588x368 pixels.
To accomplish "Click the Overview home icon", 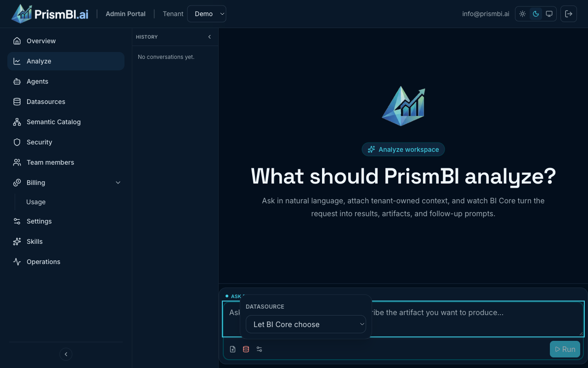I will (x=17, y=41).
